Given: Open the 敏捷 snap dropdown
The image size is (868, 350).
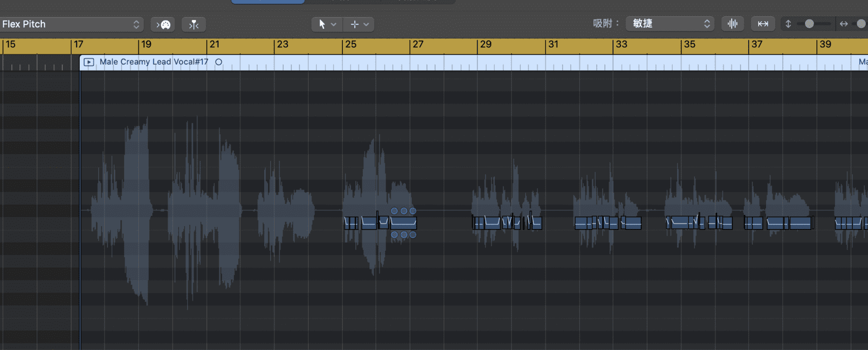Looking at the screenshot, I should pos(670,23).
